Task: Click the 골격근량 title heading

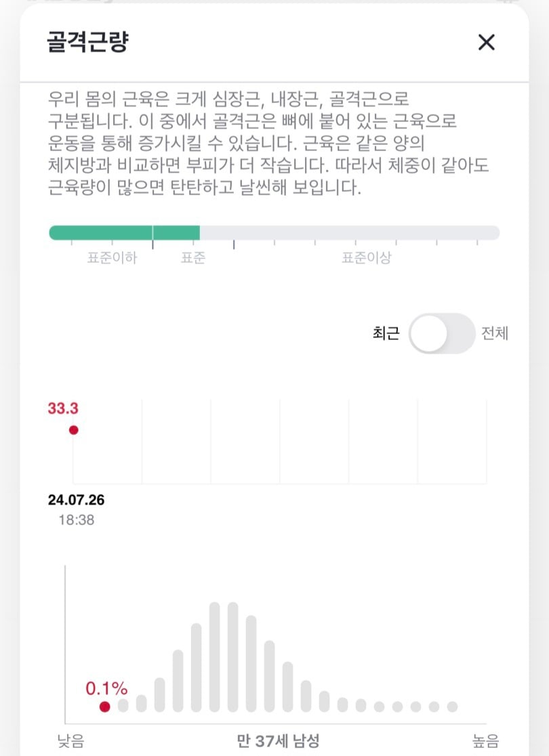Action: click(x=88, y=42)
